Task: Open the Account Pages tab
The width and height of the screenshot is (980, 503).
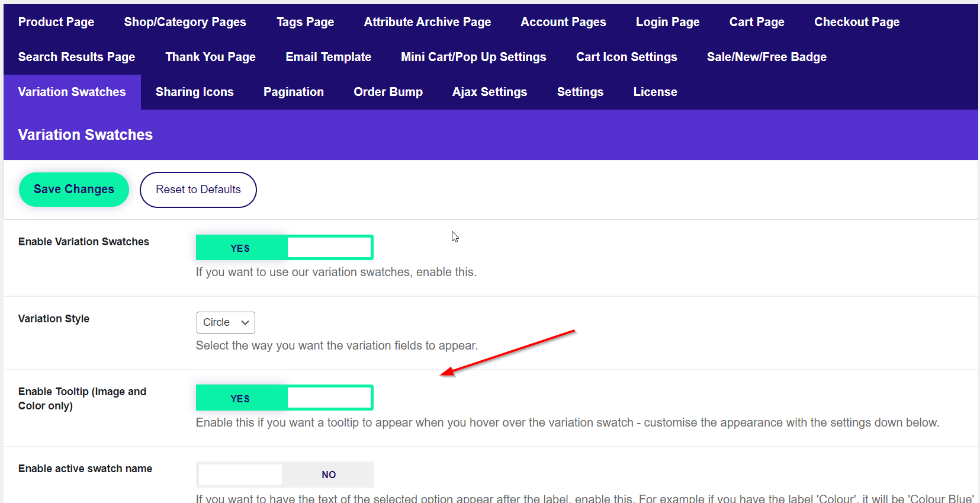Action: click(x=563, y=22)
